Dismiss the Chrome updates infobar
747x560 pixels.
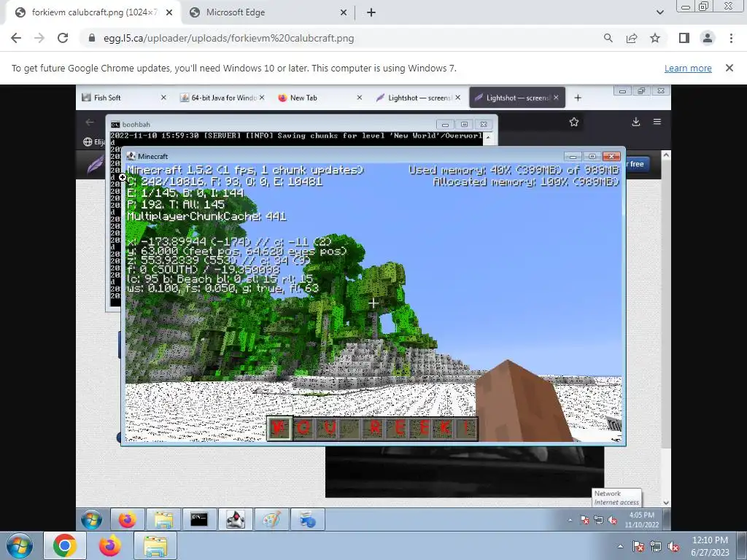click(x=729, y=68)
